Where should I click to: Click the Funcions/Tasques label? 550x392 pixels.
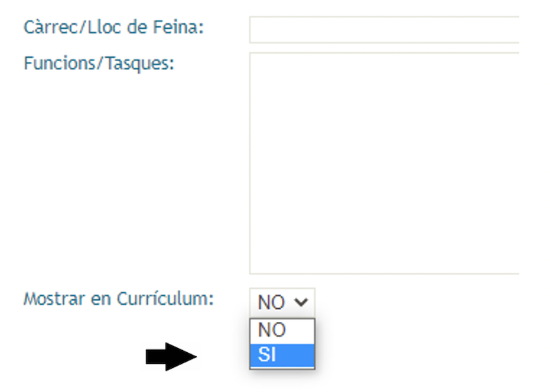[x=99, y=64]
